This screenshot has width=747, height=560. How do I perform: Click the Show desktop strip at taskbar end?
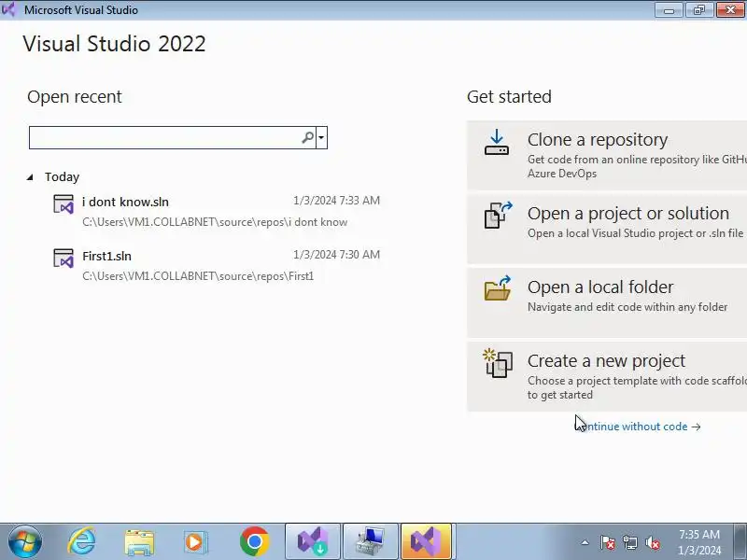pos(741,541)
